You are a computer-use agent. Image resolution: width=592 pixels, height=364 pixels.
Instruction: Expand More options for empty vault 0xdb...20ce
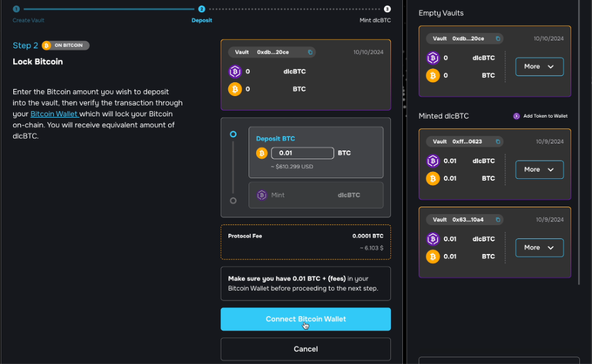(539, 66)
